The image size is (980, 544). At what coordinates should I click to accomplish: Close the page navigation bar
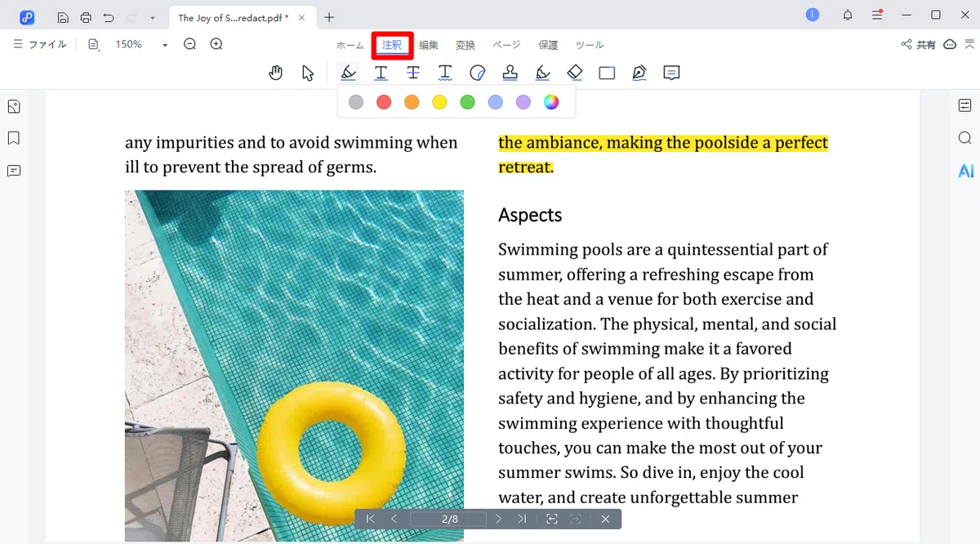(x=605, y=519)
